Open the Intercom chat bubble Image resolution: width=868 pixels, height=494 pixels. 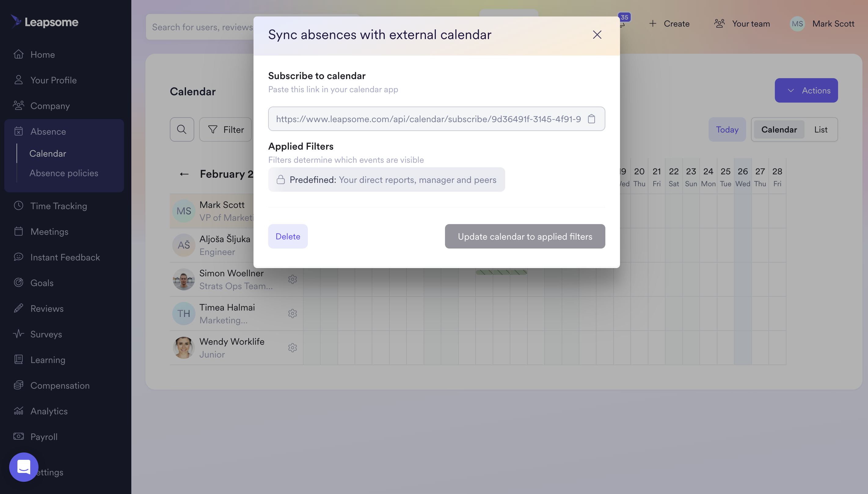click(24, 467)
